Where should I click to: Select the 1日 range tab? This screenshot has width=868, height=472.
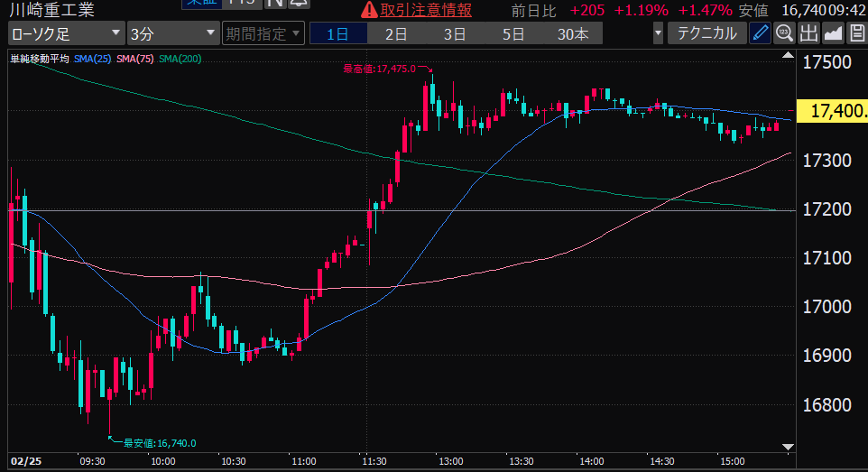337,34
